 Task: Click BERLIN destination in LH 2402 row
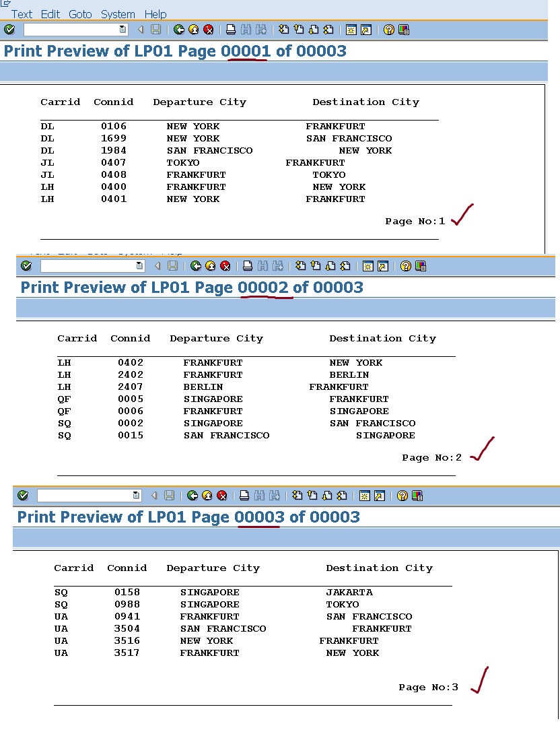349,375
